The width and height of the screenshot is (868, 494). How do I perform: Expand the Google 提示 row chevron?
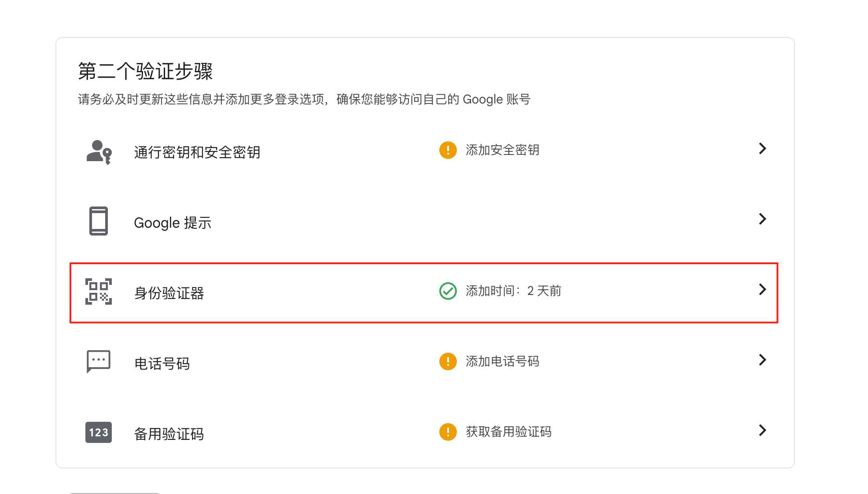pos(762,219)
